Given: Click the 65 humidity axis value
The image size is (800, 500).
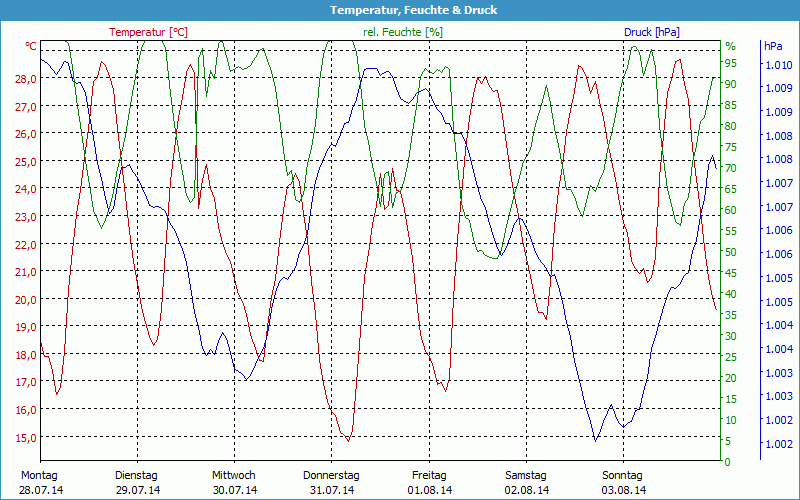Looking at the screenshot, I should point(731,189).
